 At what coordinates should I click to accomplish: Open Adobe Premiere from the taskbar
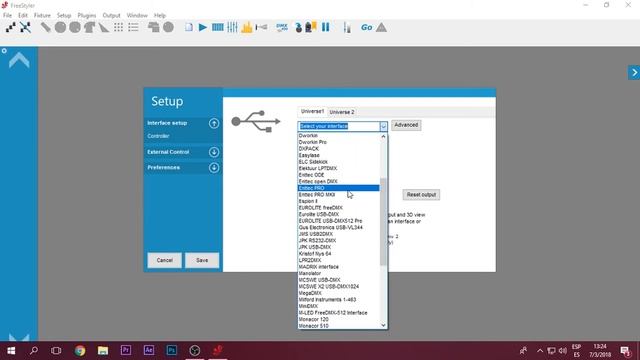pyautogui.click(x=126, y=350)
